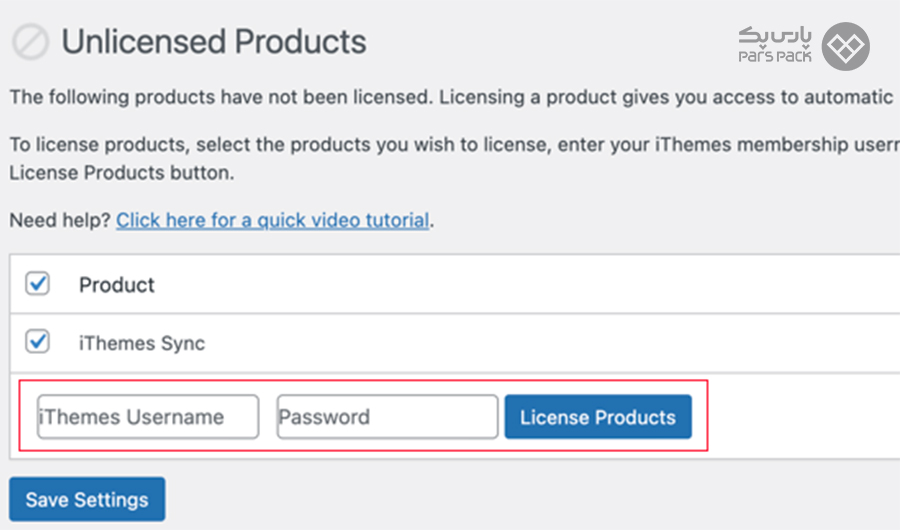Click the iThemes Sync product name
This screenshot has width=900, height=530.
142,343
